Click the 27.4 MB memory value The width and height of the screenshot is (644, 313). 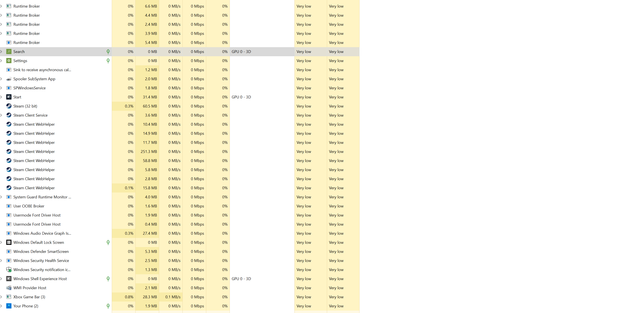click(x=150, y=233)
